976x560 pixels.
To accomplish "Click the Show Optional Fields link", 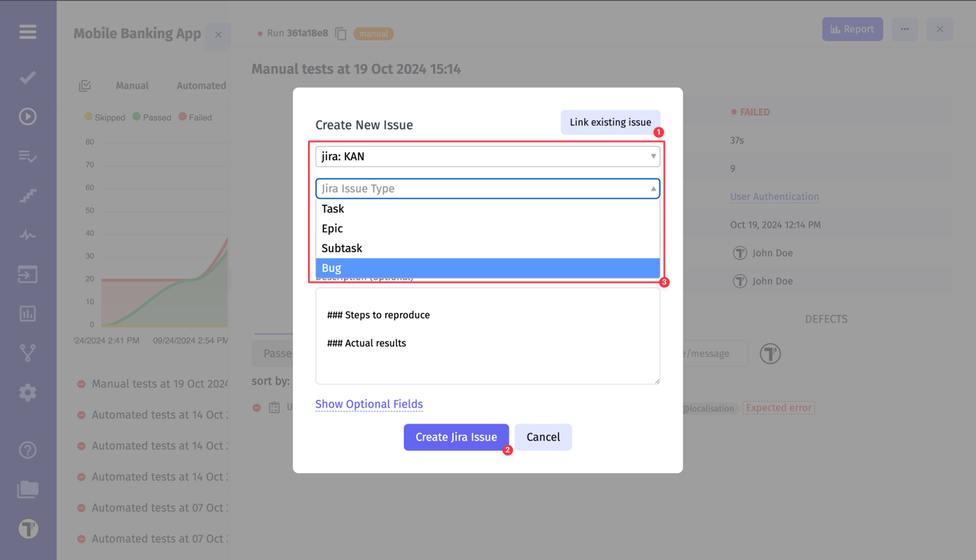I will point(369,404).
